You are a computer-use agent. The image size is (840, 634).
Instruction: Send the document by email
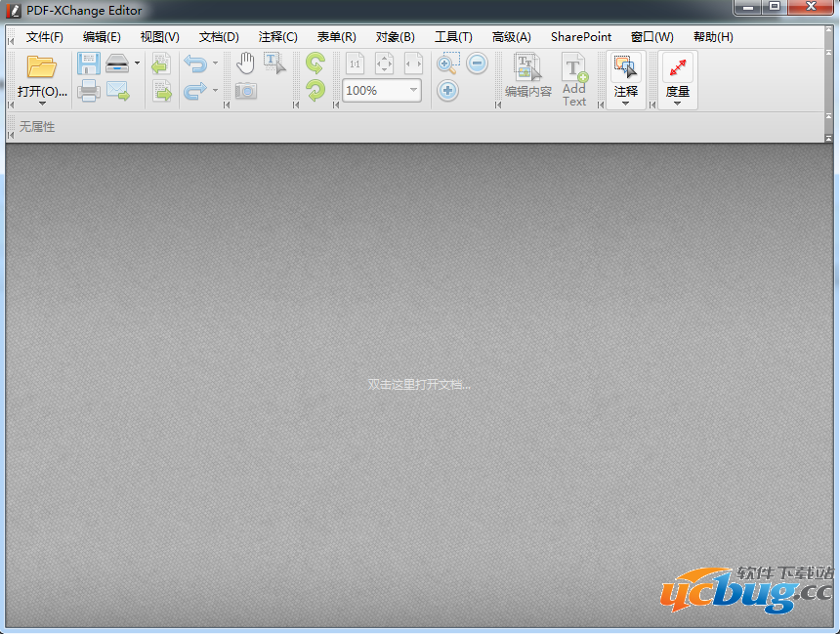119,90
